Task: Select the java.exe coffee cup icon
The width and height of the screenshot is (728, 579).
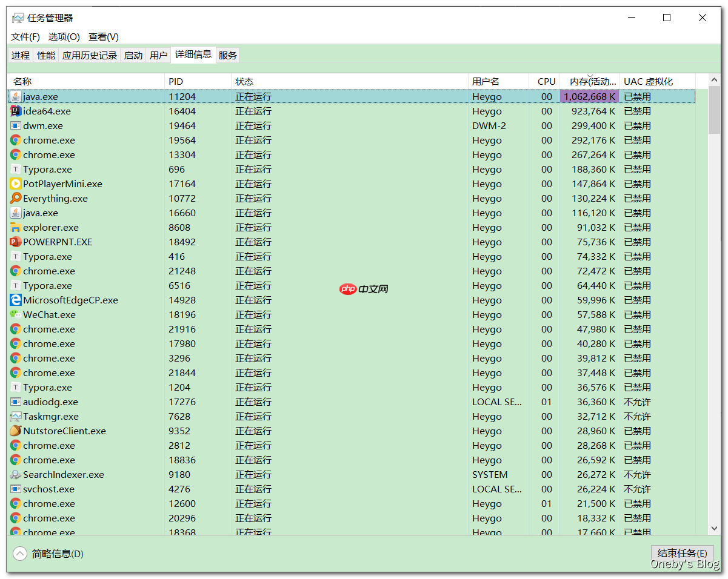Action: pyautogui.click(x=14, y=96)
